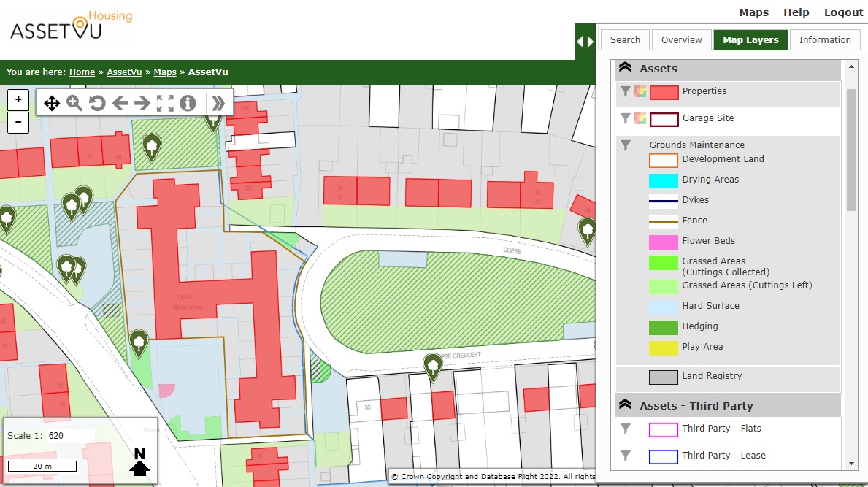
Task: Open the filter for Grounds Maintenance layers
Action: [626, 145]
